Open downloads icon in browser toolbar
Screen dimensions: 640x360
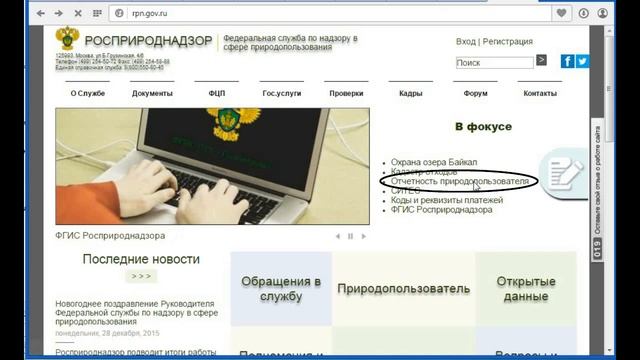(x=584, y=13)
